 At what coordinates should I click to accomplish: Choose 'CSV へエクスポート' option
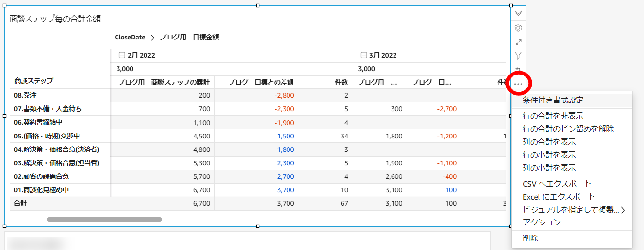(x=557, y=184)
